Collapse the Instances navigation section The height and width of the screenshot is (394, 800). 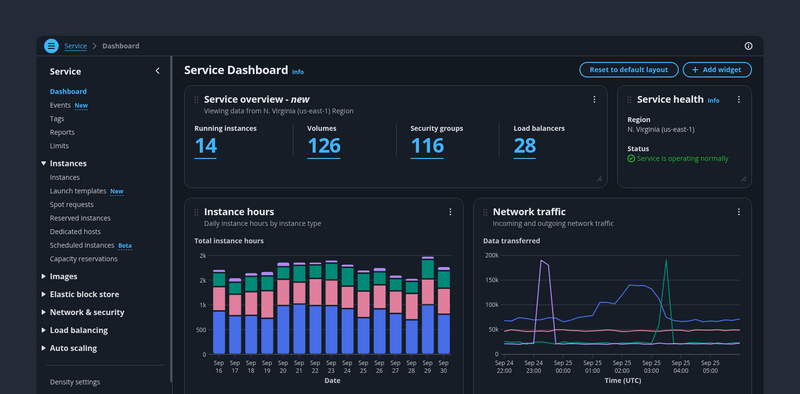point(43,163)
